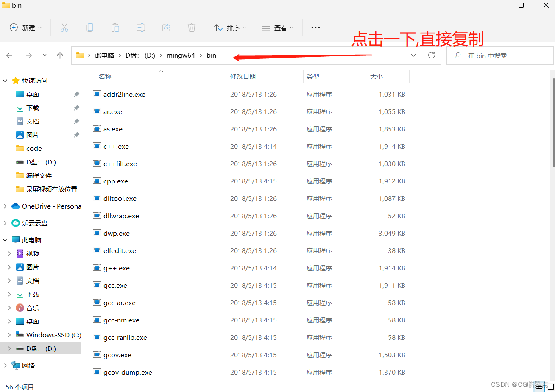555x392 pixels.
Task: Click the Share icon in toolbar
Action: [166, 28]
